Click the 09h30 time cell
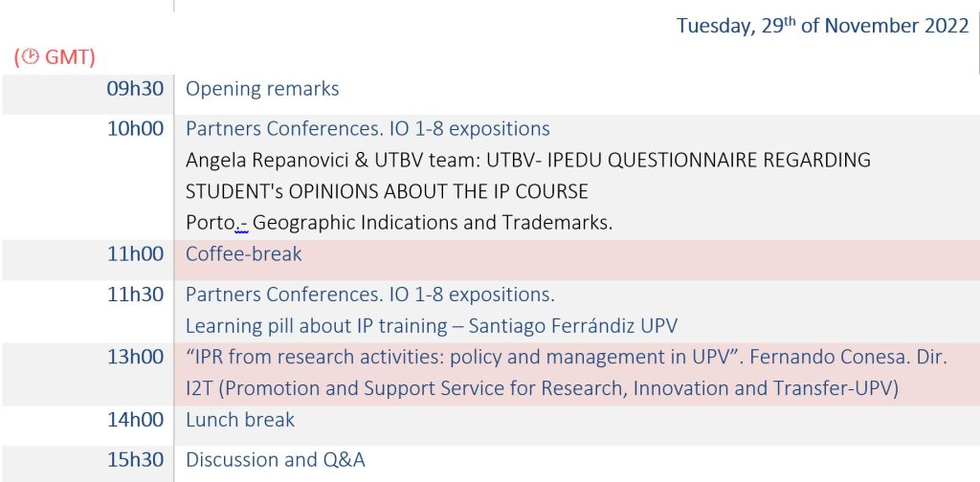This screenshot has width=980, height=482. coord(135,89)
